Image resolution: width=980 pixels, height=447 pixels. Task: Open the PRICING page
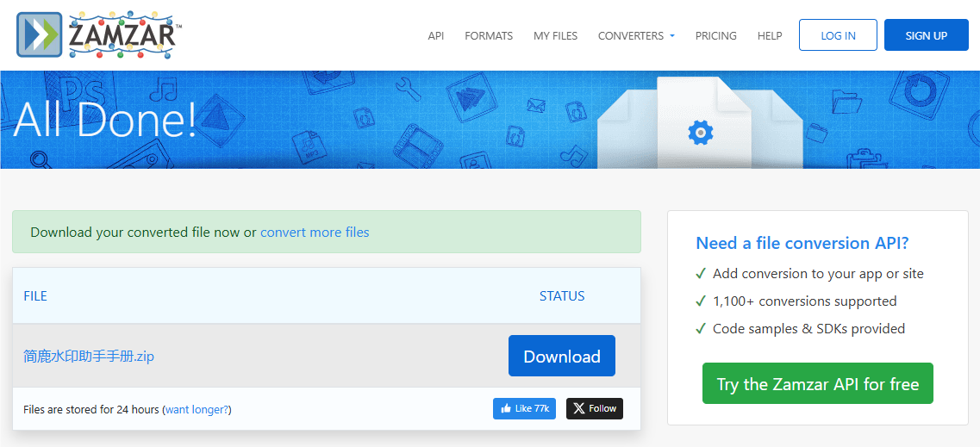click(715, 35)
